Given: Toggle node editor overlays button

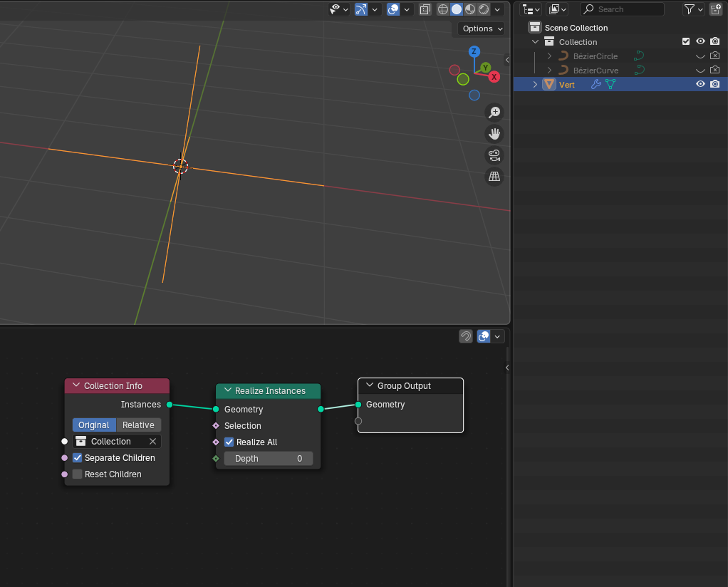Looking at the screenshot, I should point(484,336).
